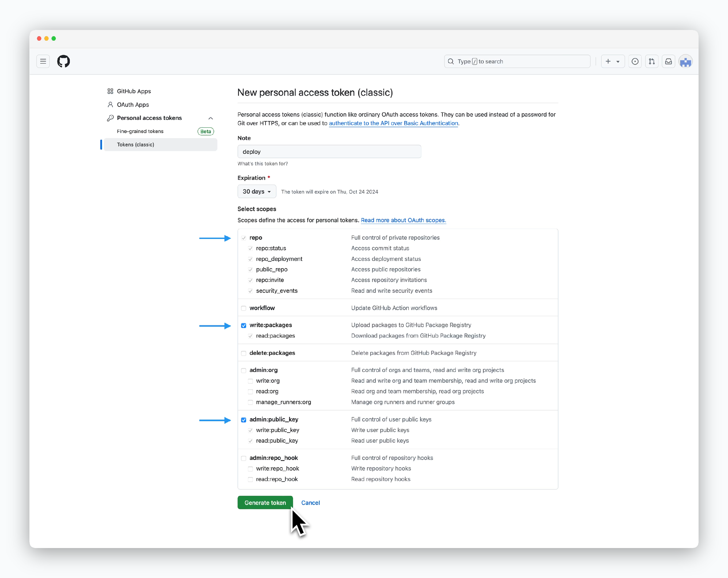Click the token expiry date text
This screenshot has width=728, height=578.
(330, 192)
